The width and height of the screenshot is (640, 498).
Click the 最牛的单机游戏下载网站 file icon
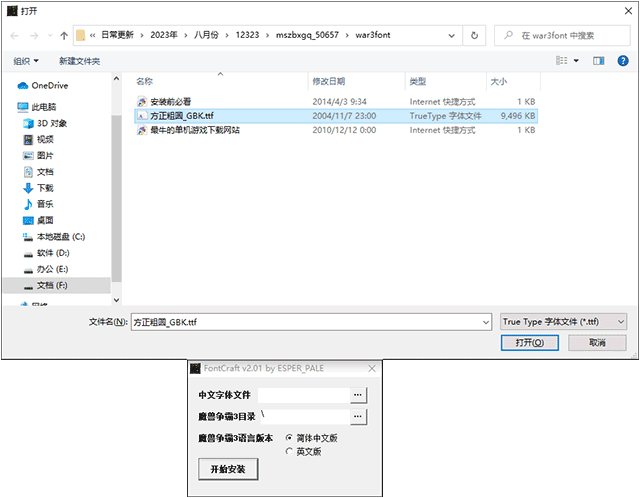point(142,130)
